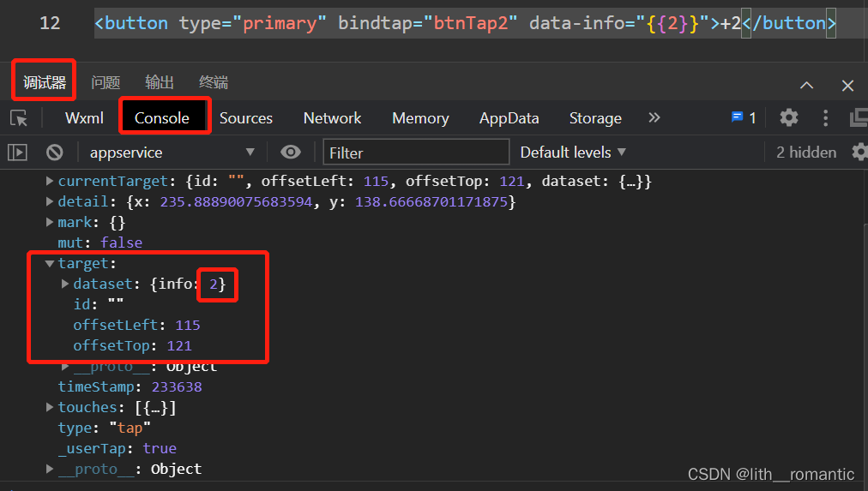
Task: Open DevTools settings gear icon
Action: point(789,117)
